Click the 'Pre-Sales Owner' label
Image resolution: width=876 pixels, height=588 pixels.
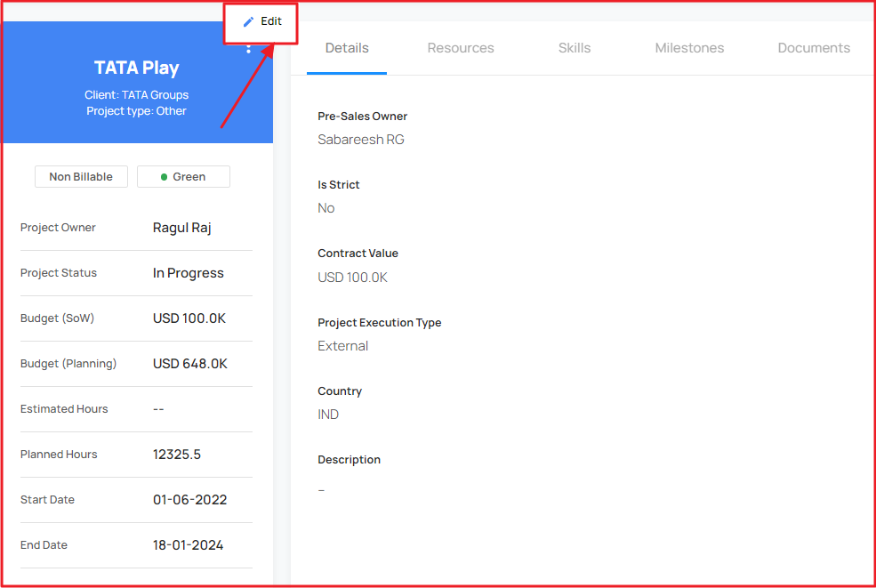tap(363, 117)
